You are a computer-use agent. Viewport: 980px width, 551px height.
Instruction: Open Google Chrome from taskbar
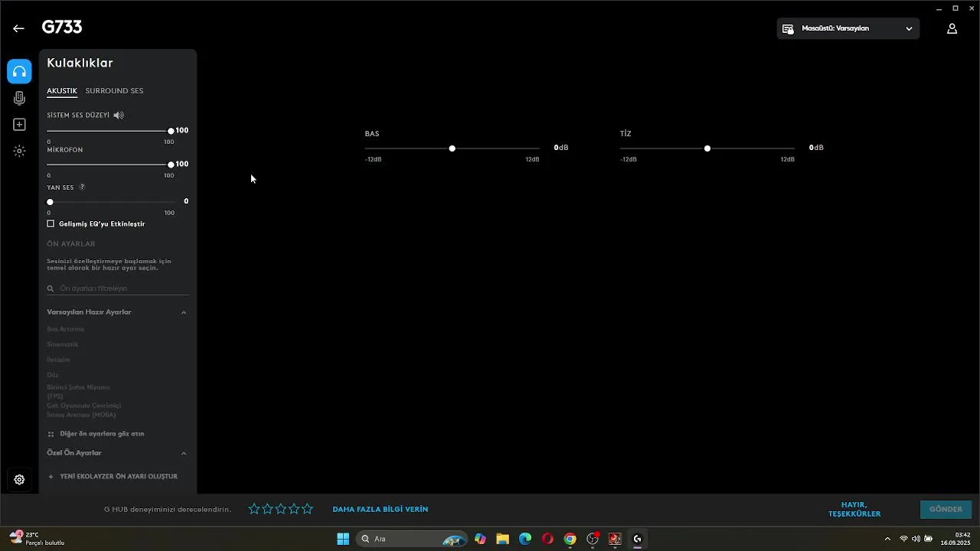pos(570,539)
